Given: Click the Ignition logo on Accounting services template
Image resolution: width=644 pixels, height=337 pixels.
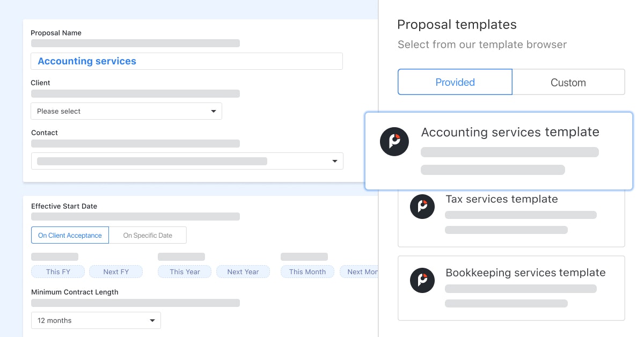Looking at the screenshot, I should 394,141.
